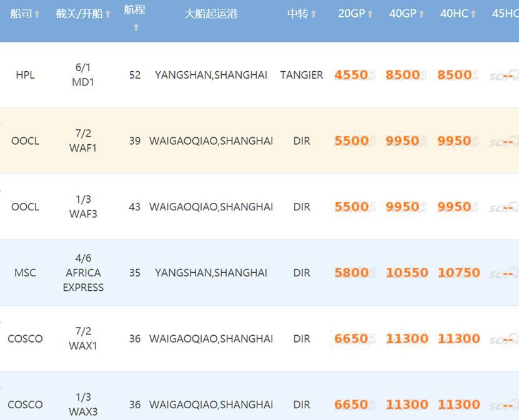Sort voyage days with the 航程 arrow
Image resolution: width=519 pixels, height=420 pixels.
pos(136,27)
